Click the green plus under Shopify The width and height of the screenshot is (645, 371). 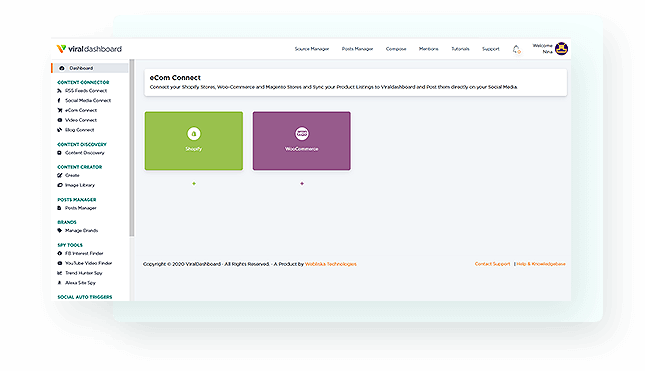194,183
